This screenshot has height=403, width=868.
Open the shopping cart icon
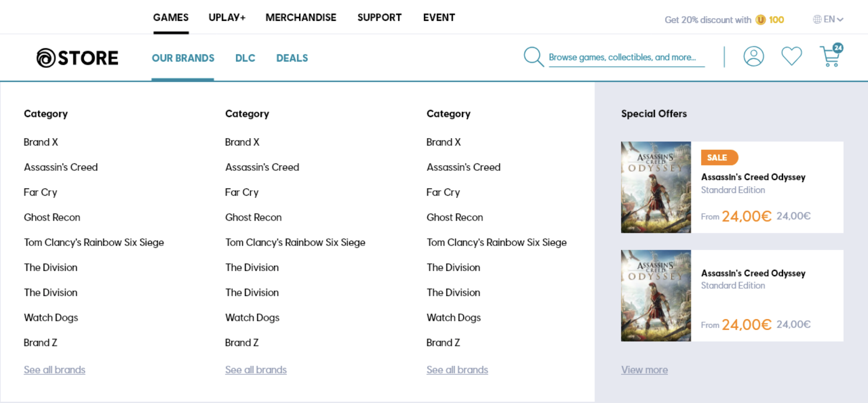830,57
